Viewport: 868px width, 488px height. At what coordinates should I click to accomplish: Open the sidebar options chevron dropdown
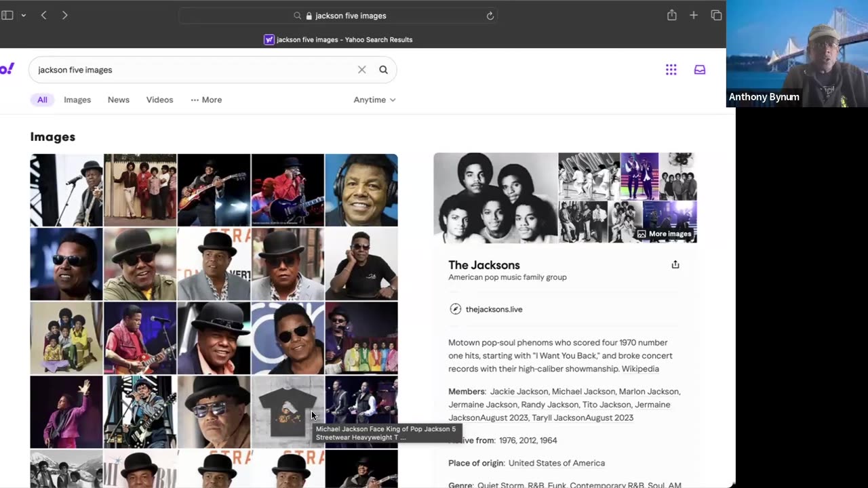[x=24, y=15]
